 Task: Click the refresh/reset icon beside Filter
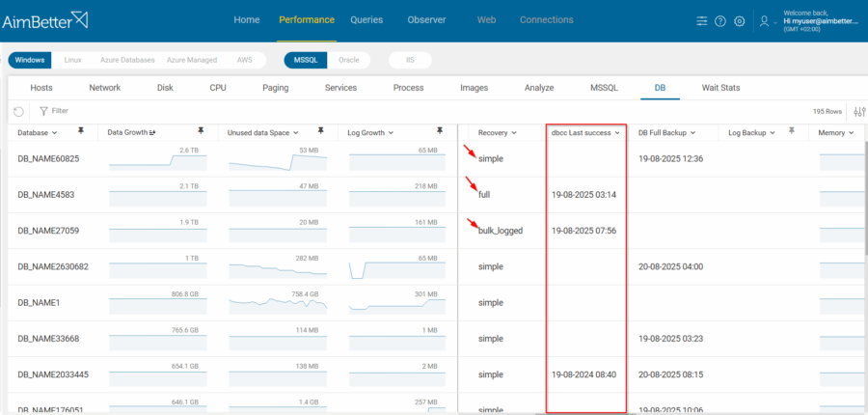pos(18,111)
